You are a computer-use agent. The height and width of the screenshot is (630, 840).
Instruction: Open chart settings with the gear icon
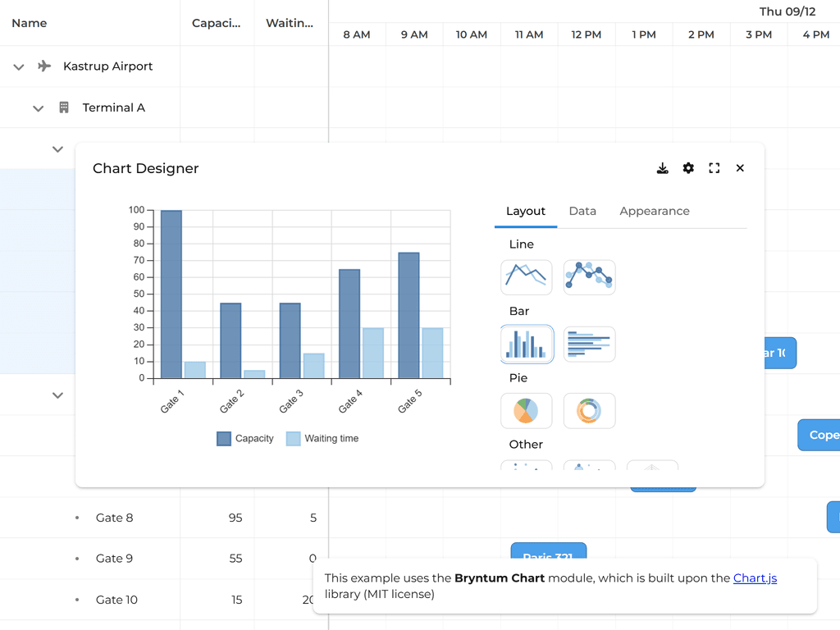[688, 167]
